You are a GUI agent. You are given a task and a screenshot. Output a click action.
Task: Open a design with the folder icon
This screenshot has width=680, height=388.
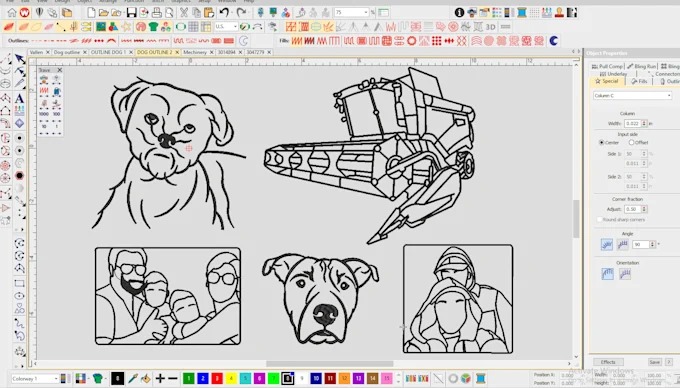103,13
